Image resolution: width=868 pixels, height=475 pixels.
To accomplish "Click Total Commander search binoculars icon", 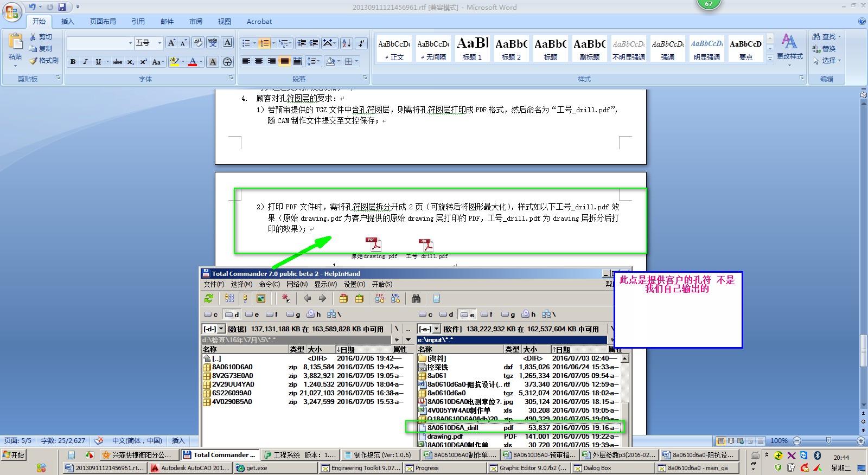I will point(416,298).
